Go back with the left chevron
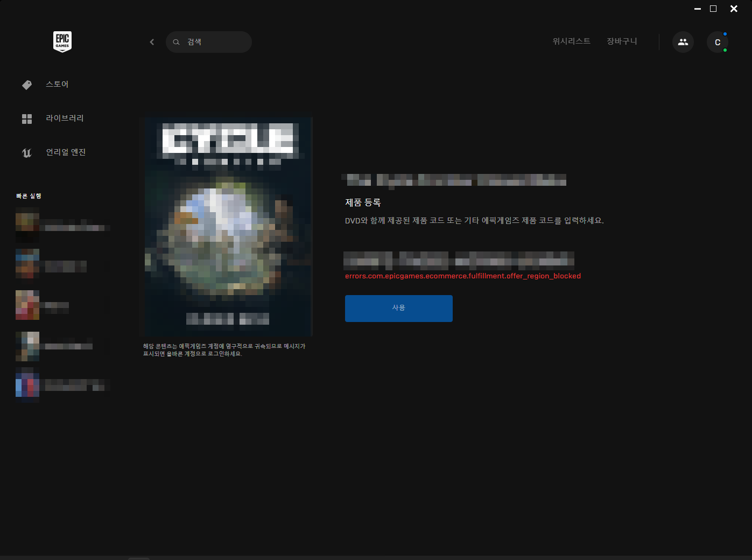Image resolution: width=752 pixels, height=560 pixels. click(x=152, y=42)
